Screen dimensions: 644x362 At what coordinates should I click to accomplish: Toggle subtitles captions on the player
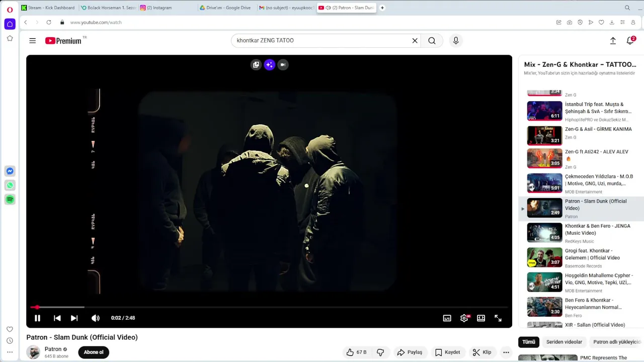[x=447, y=318]
